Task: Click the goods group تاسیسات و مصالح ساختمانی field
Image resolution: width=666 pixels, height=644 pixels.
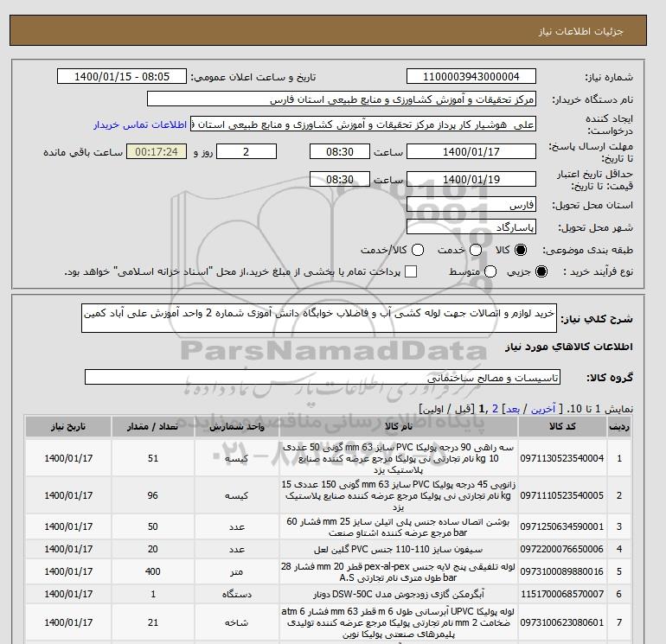Action: pyautogui.click(x=323, y=377)
